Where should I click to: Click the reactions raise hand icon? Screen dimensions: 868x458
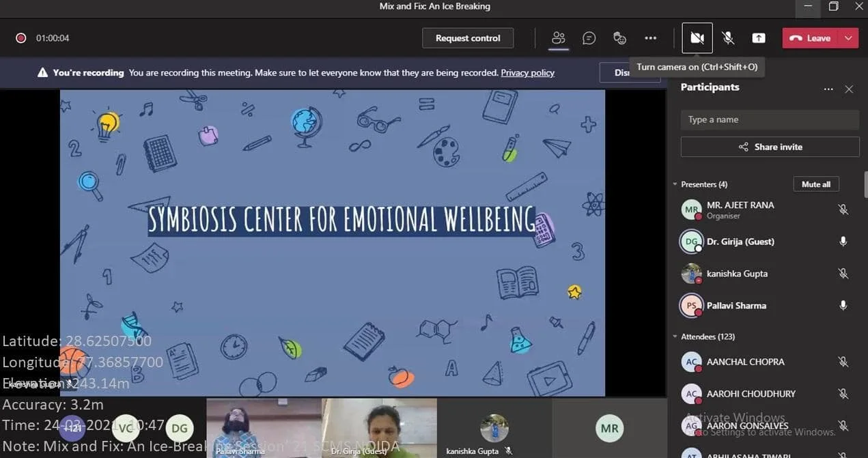(619, 38)
